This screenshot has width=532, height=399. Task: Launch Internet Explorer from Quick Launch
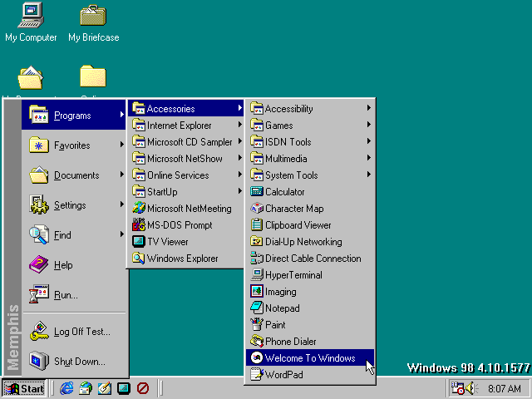pos(66,388)
